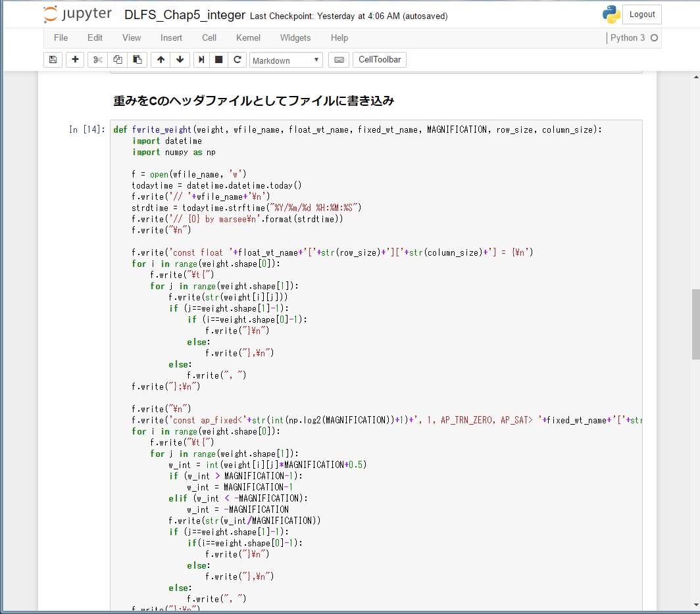The width and height of the screenshot is (700, 614).
Task: Open the Kernel menu
Action: coord(248,38)
